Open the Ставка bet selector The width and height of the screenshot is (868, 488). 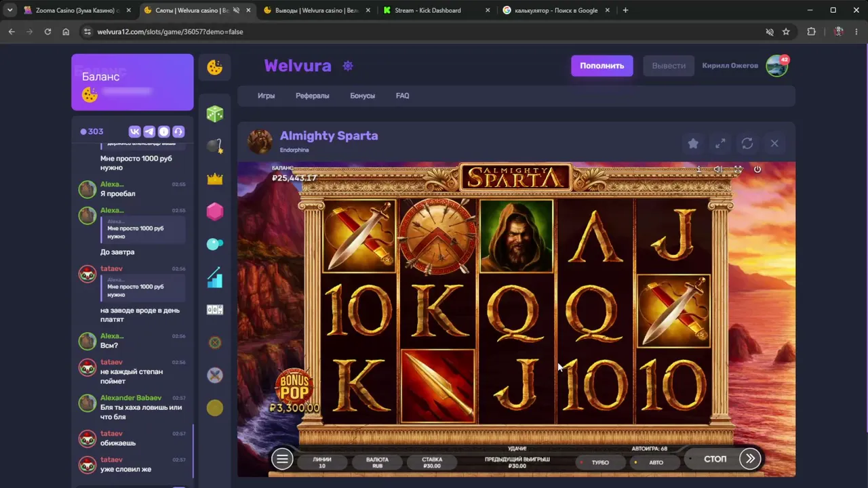432,462
